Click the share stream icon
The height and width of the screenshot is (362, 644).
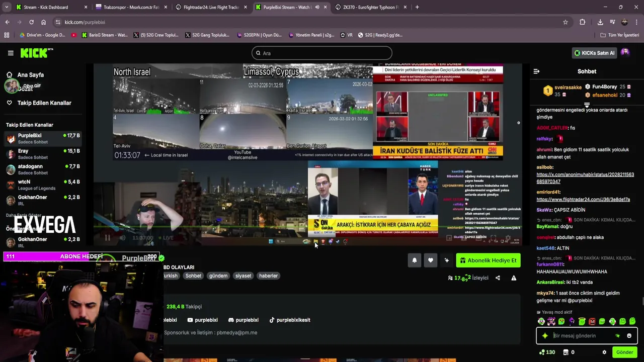[x=498, y=278]
